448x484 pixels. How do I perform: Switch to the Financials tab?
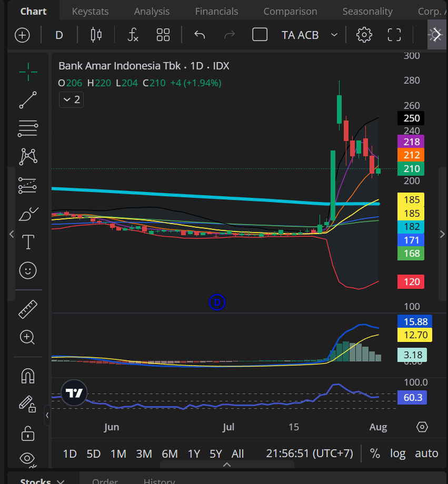pyautogui.click(x=216, y=12)
